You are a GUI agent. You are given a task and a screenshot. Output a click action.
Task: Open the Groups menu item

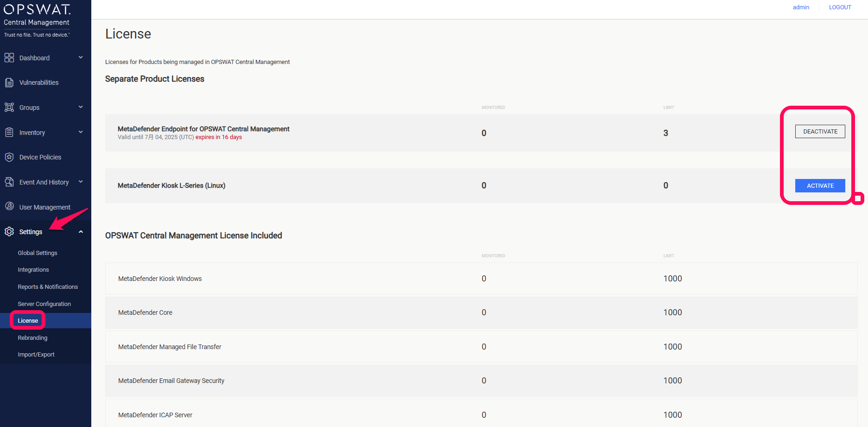(29, 108)
